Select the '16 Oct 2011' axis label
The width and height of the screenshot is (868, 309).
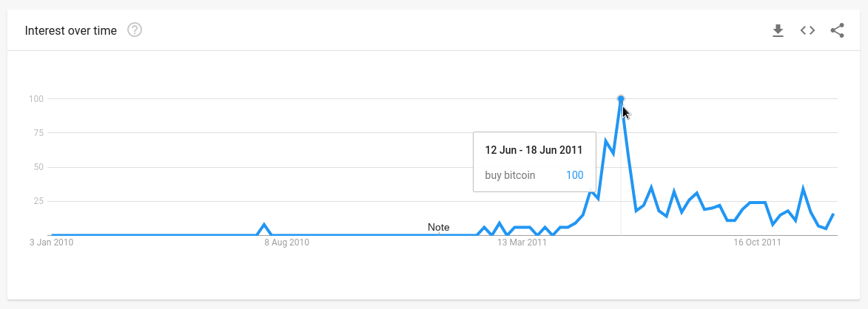coord(757,242)
